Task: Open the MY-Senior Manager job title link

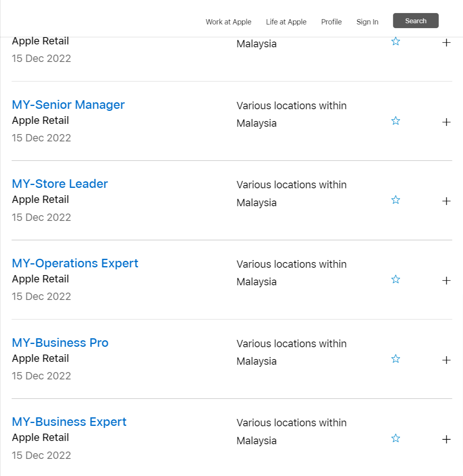Action: 68,105
